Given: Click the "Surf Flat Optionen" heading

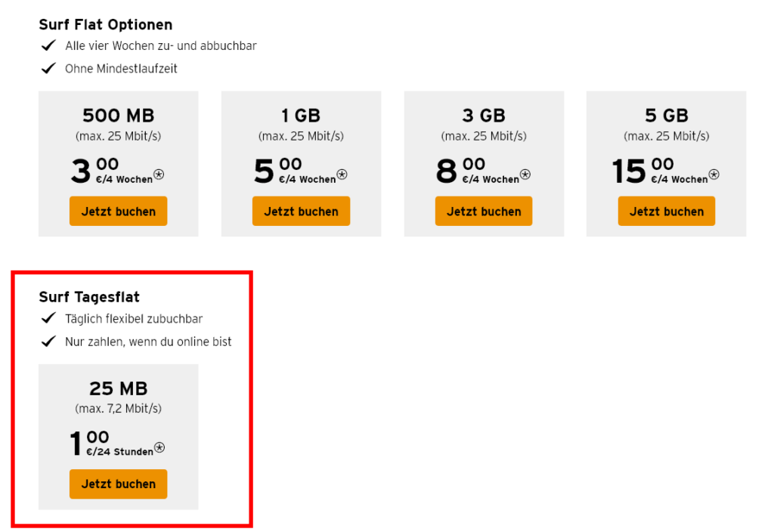Looking at the screenshot, I should pyautogui.click(x=105, y=24).
